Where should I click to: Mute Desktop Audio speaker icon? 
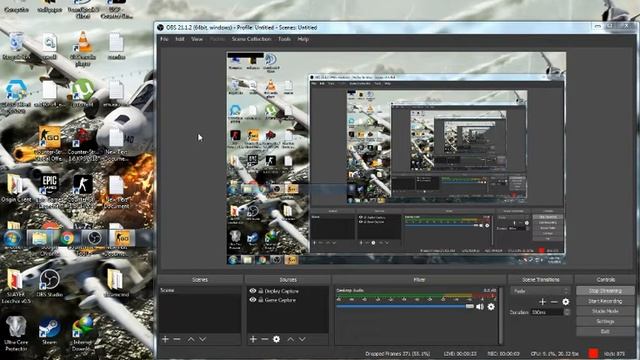click(x=480, y=307)
